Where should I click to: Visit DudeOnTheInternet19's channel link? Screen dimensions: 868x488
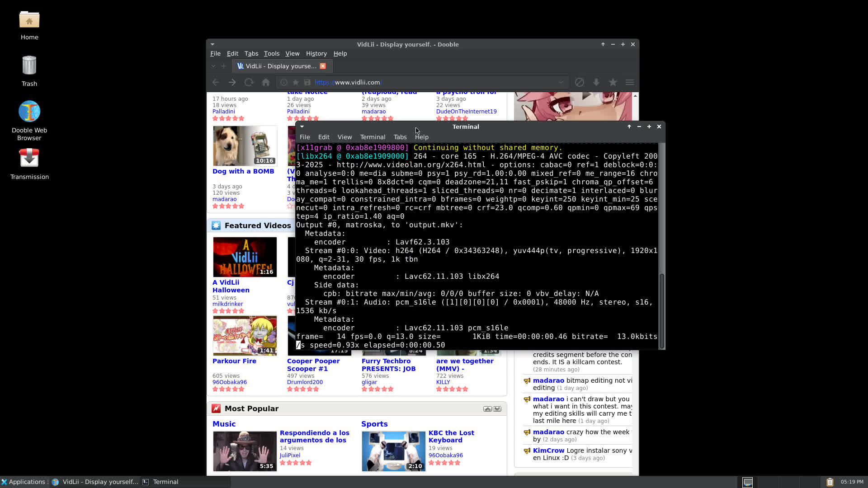click(467, 112)
